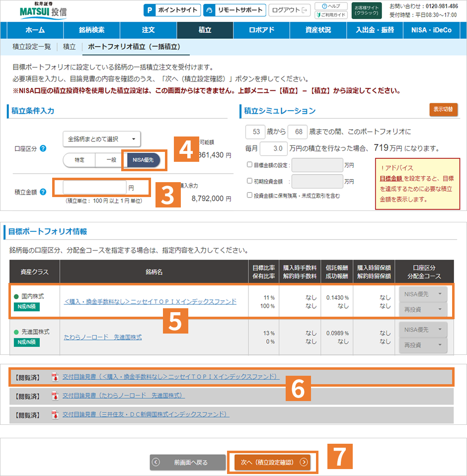Open the 全銘柄まとめて選択 dropdown
This screenshot has height=476, width=467.
(x=101, y=139)
